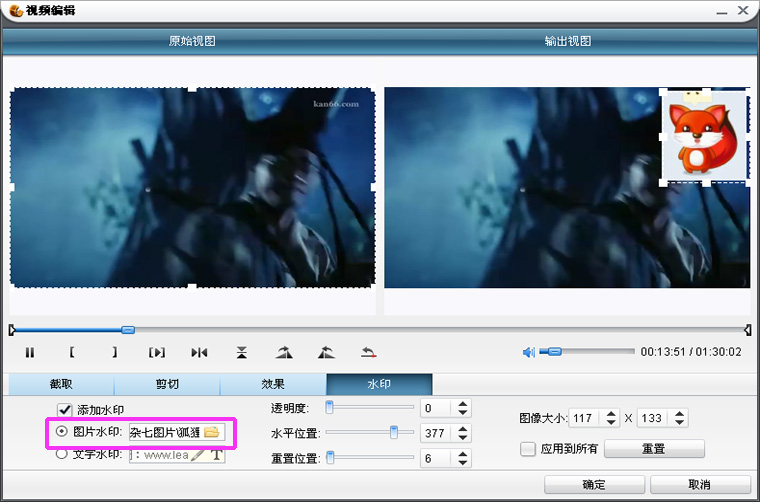The height and width of the screenshot is (502, 760).
Task: Play the selected bracketed segment
Action: click(157, 352)
